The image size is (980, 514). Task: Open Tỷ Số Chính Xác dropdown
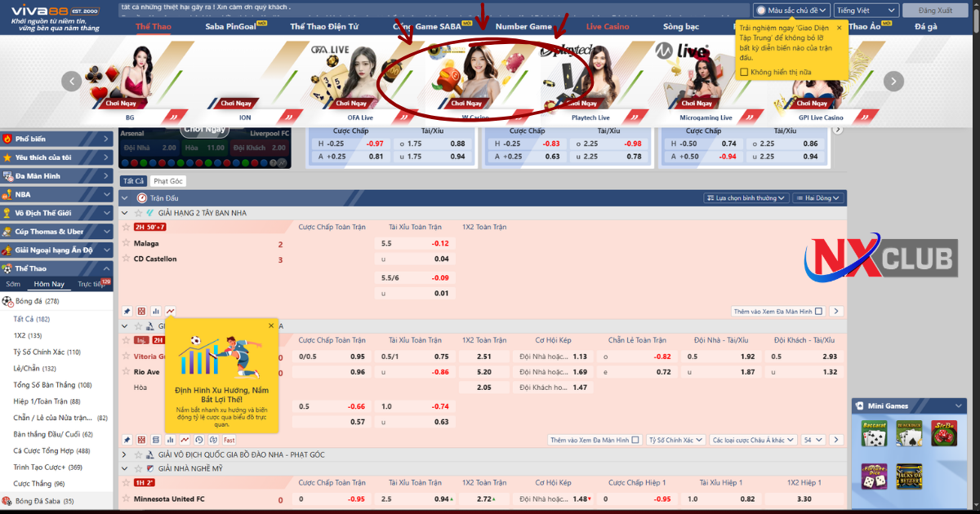point(675,440)
